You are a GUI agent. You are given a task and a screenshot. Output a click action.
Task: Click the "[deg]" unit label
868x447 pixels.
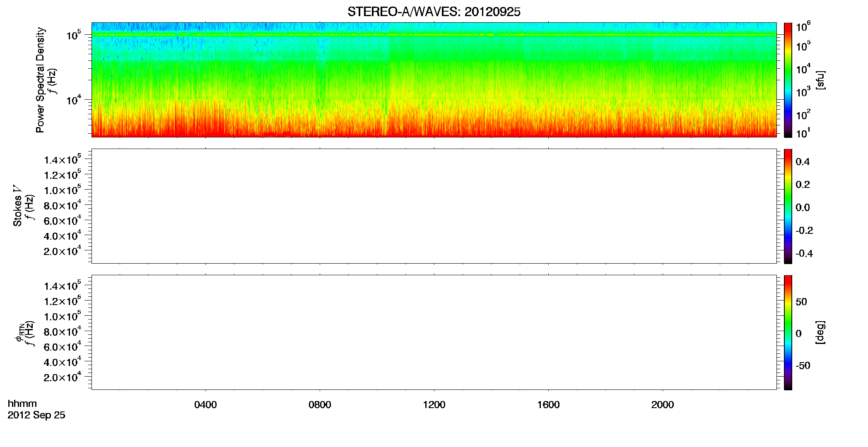coord(820,332)
